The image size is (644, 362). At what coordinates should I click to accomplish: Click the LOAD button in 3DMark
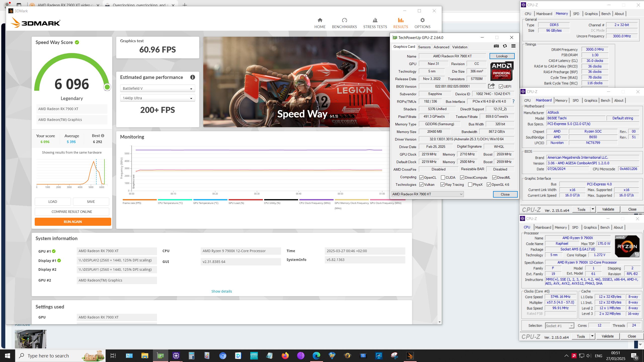coord(53,202)
